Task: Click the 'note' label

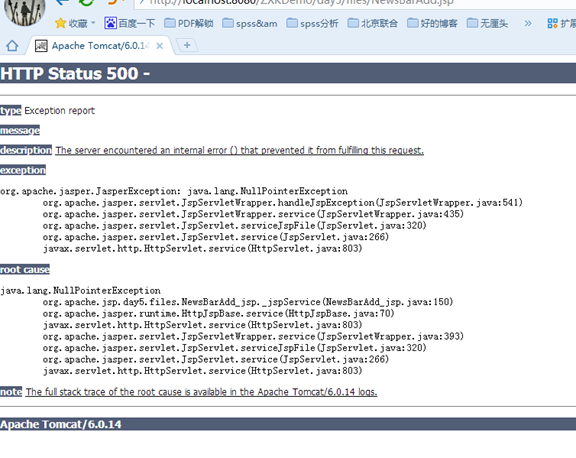Action: click(x=11, y=392)
